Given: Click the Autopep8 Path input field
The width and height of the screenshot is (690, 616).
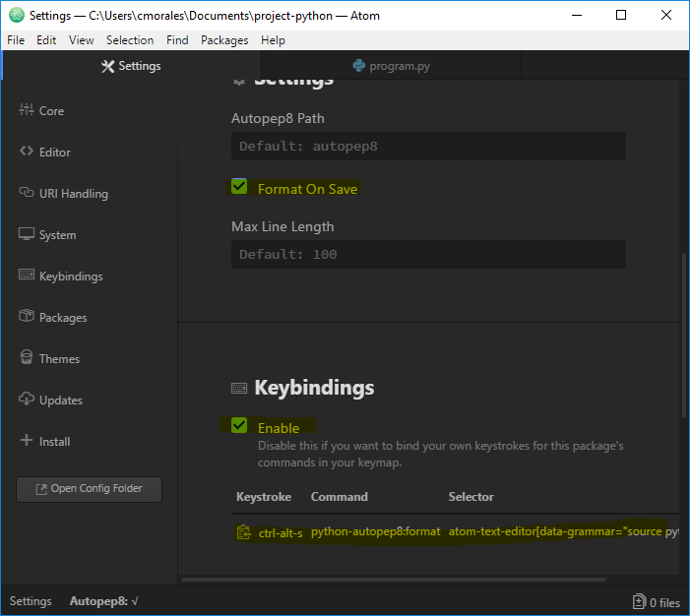Looking at the screenshot, I should tap(428, 146).
